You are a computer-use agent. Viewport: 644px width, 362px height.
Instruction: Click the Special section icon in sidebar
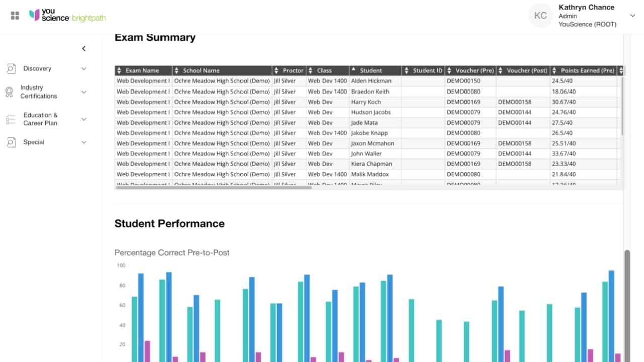click(x=11, y=142)
